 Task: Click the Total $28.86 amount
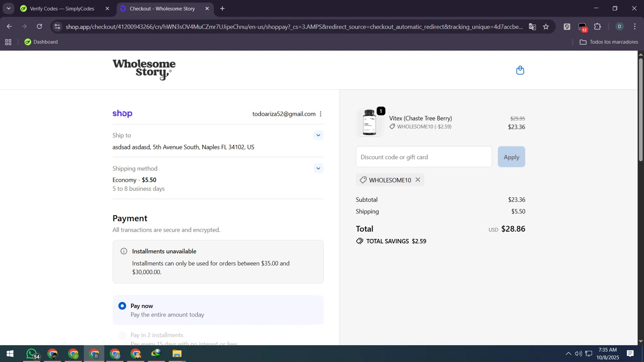(x=513, y=229)
